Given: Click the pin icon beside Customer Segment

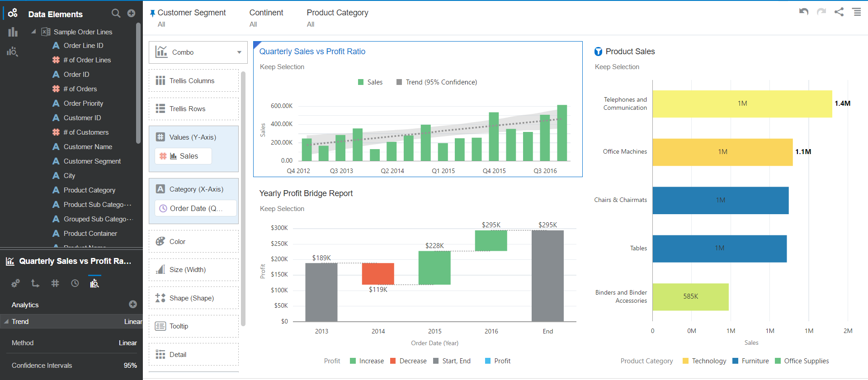Looking at the screenshot, I should 152,14.
